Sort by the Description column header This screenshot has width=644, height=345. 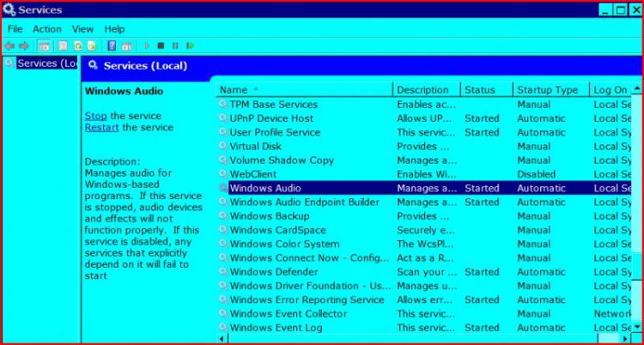(427, 90)
